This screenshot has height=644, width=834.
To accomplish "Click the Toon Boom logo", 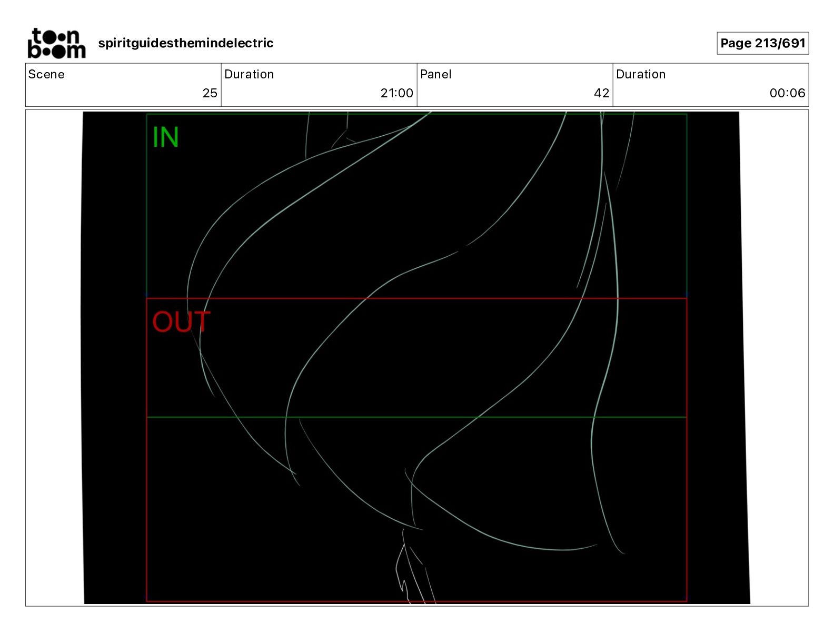I will 56,43.
